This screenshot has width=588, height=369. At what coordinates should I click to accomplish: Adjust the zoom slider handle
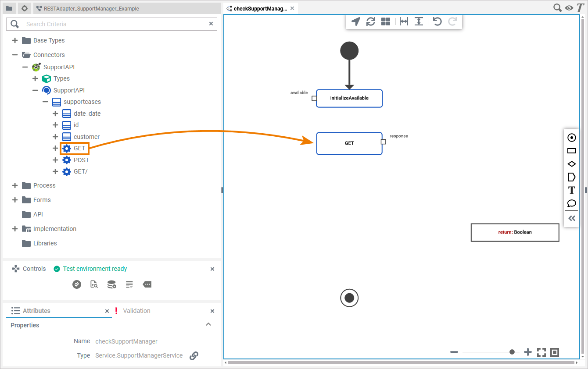512,352
